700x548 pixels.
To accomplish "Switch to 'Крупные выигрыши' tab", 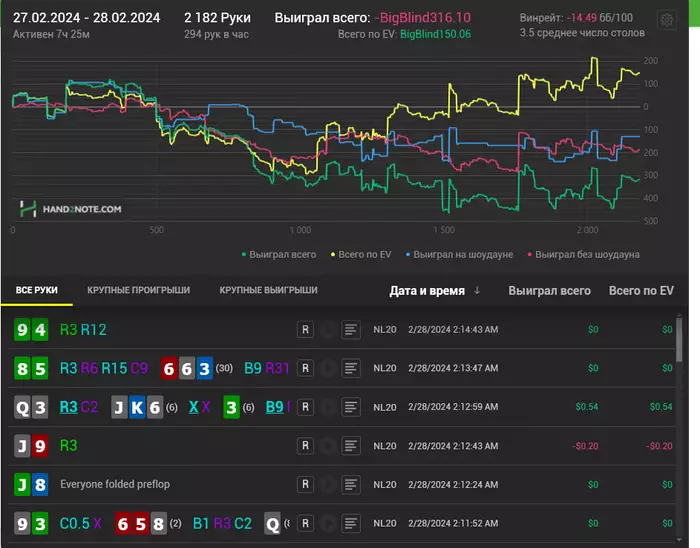I will point(268,291).
